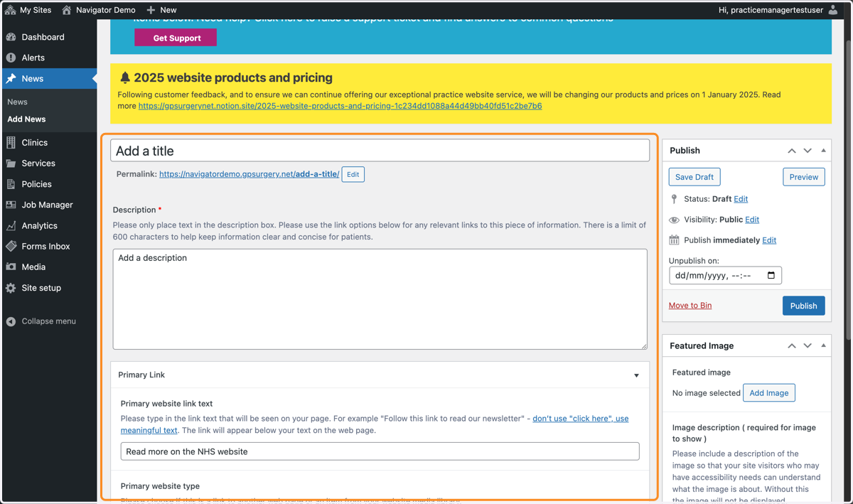
Task: Move Publish panel down
Action: pyautogui.click(x=808, y=151)
